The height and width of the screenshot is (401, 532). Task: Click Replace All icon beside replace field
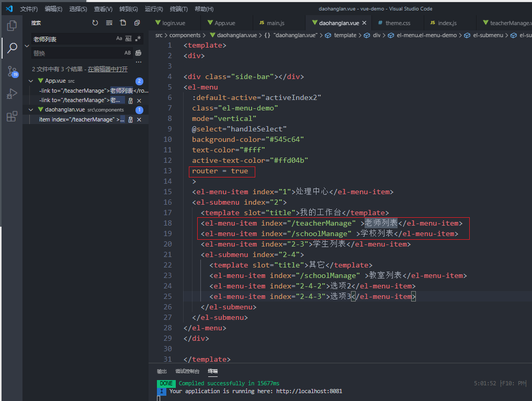click(139, 53)
